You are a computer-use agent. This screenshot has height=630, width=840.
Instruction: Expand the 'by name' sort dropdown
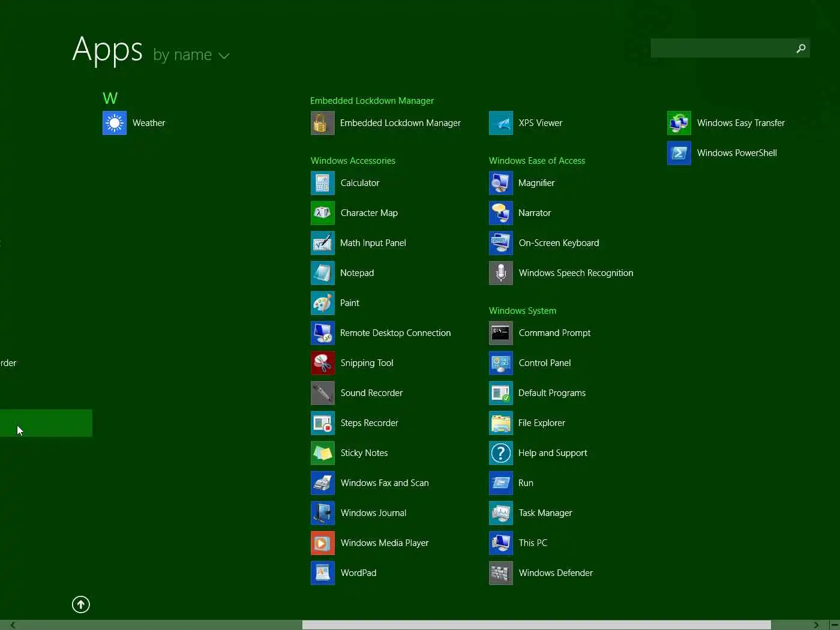pyautogui.click(x=191, y=55)
